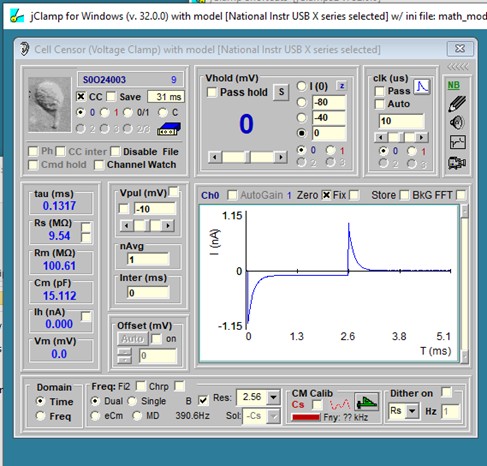Toggle the AutoGain checkbox

[x=232, y=195]
